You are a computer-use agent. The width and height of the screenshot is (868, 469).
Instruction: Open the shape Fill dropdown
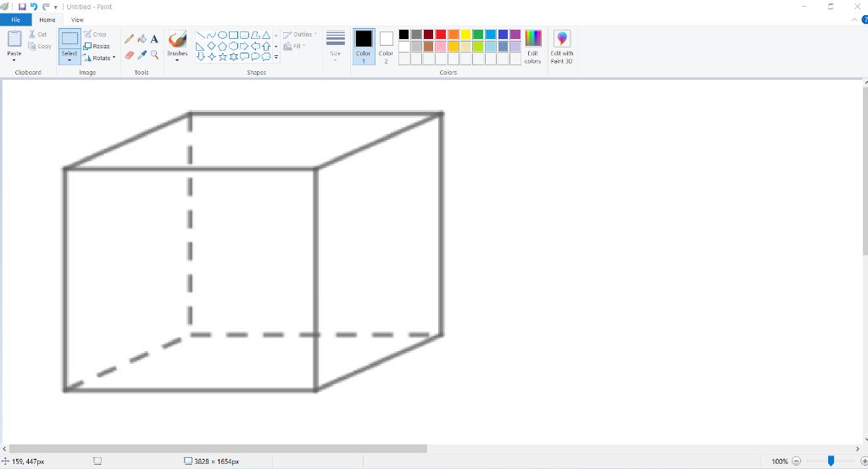pyautogui.click(x=294, y=46)
